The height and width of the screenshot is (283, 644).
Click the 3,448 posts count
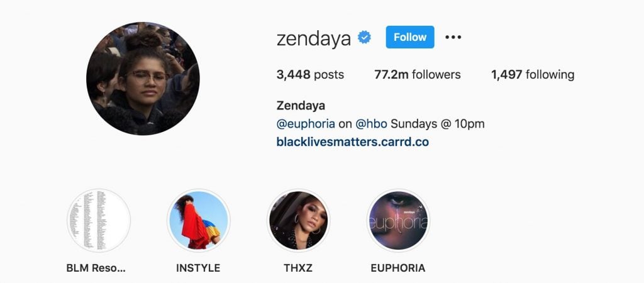point(310,74)
